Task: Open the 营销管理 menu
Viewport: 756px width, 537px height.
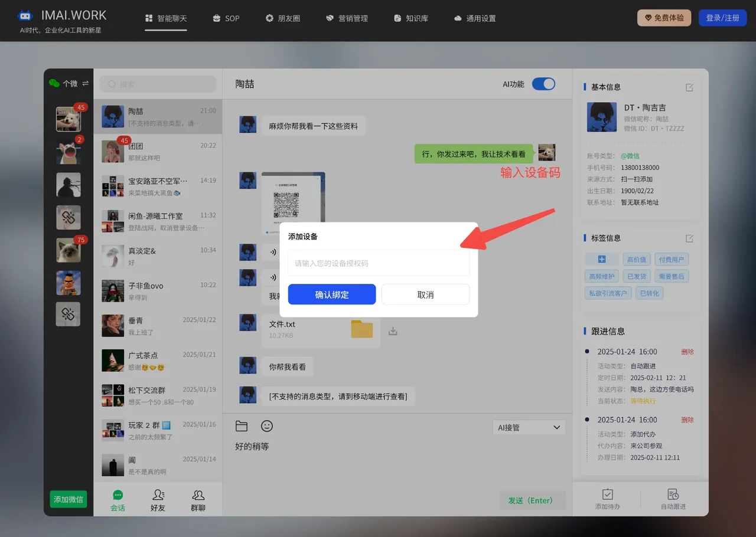Action: [x=347, y=18]
